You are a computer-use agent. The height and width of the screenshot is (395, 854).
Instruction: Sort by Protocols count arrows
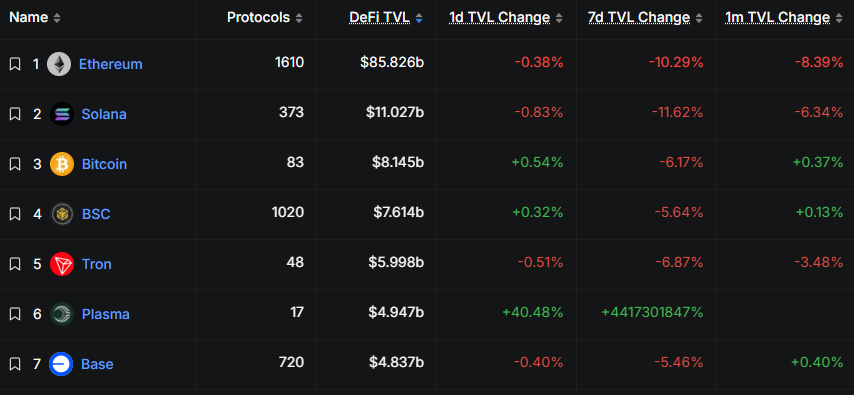pos(298,18)
